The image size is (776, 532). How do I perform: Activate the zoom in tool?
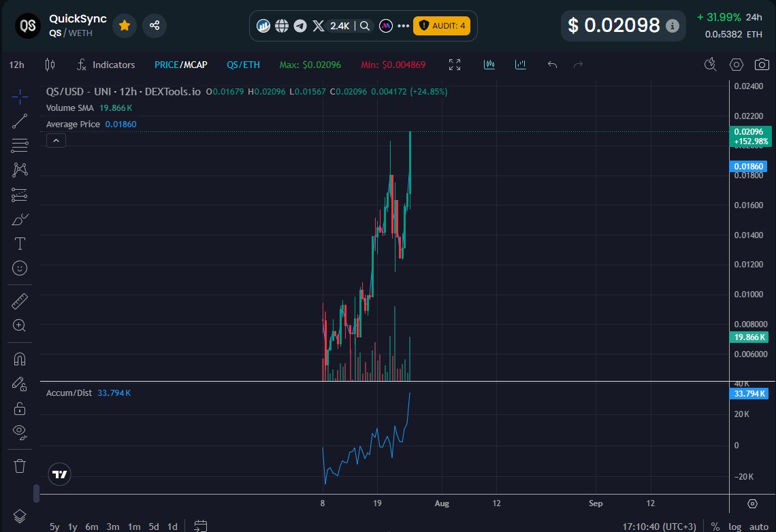(20, 325)
